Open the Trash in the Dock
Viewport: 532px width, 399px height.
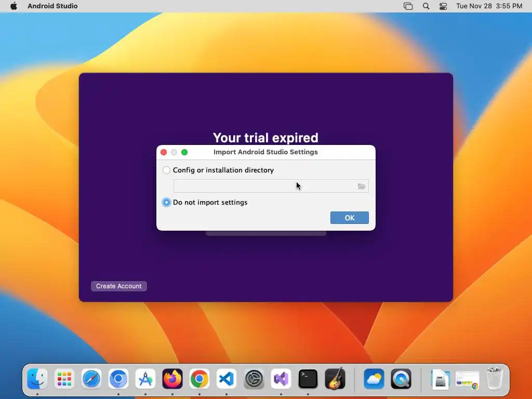click(x=495, y=378)
